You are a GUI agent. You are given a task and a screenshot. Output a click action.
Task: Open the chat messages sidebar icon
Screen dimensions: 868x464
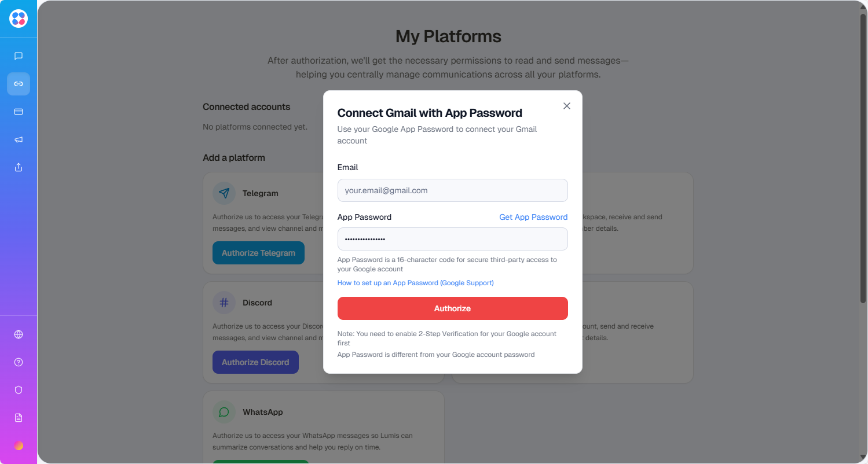(19, 56)
